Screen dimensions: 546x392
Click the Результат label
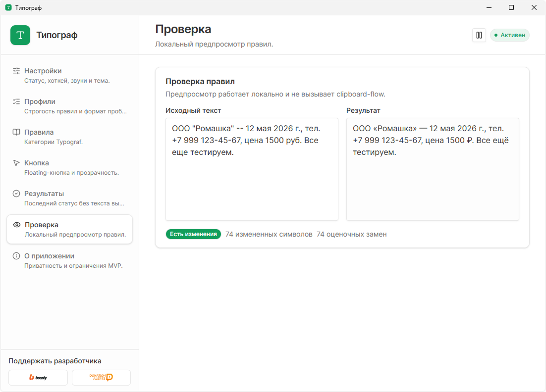(363, 110)
